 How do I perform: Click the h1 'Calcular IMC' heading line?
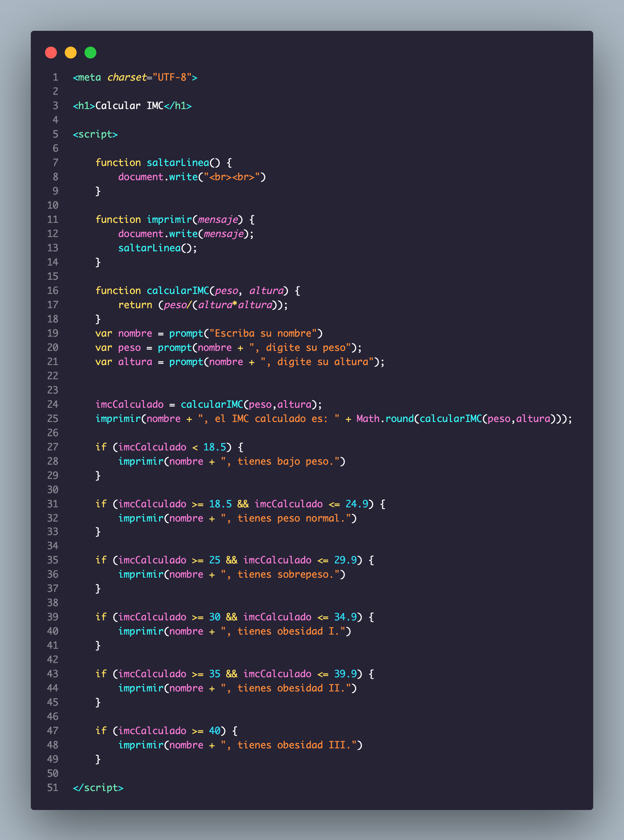coord(132,106)
